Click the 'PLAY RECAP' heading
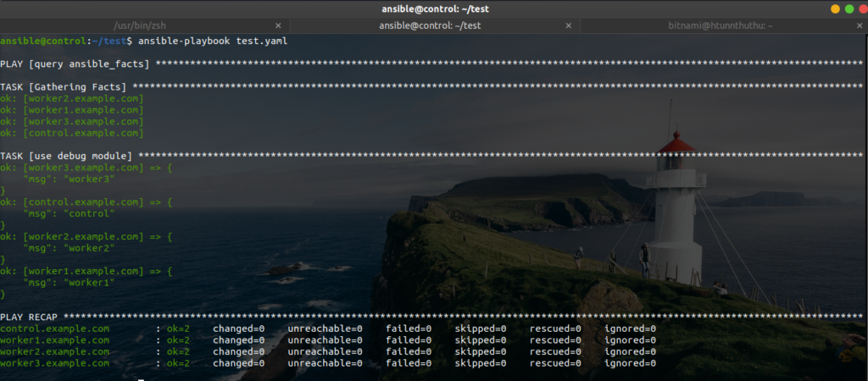The height and width of the screenshot is (381, 868). pyautogui.click(x=29, y=317)
